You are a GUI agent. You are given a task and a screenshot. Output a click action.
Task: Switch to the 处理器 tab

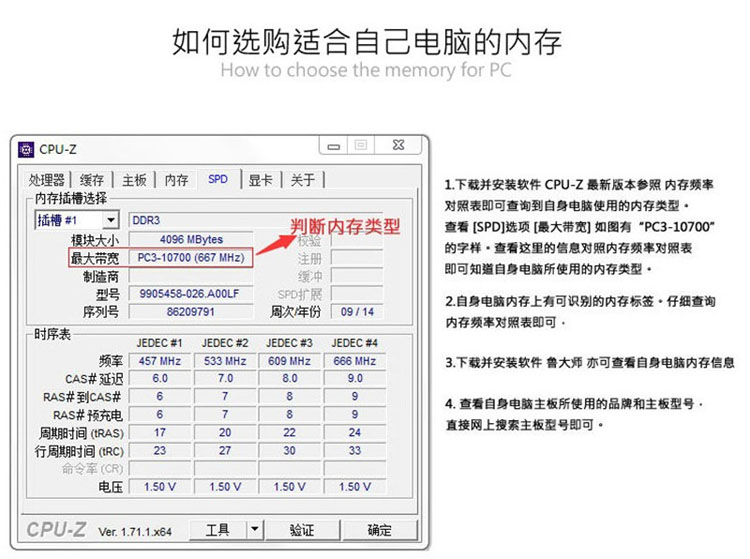pos(46,180)
